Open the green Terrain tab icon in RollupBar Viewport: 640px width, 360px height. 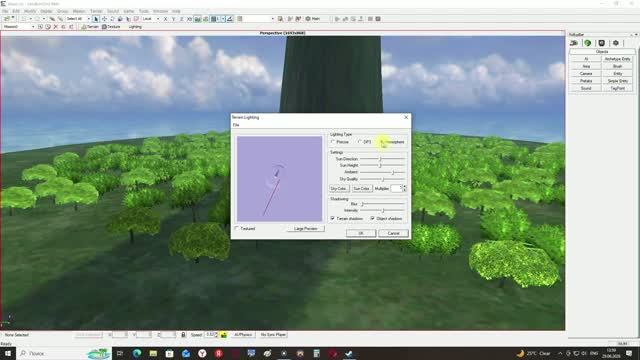tap(588, 43)
